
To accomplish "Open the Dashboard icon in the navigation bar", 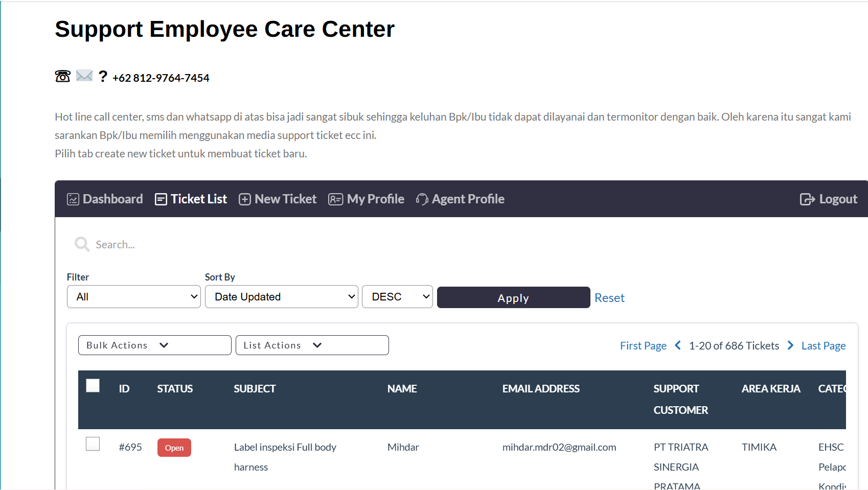I will coord(73,199).
